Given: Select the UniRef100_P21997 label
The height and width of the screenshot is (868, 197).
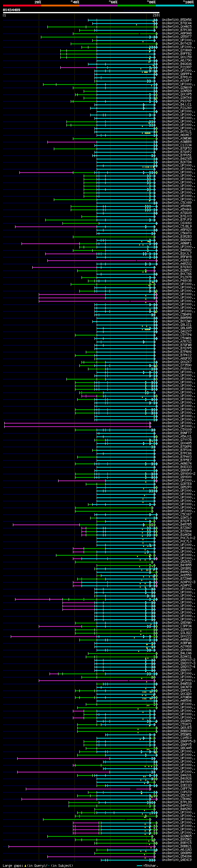Looking at the screenshot, I should (177, 67).
